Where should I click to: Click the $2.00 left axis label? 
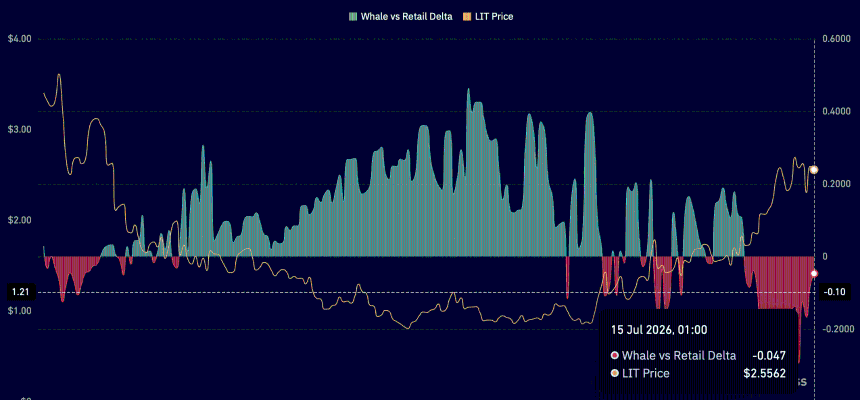point(20,220)
